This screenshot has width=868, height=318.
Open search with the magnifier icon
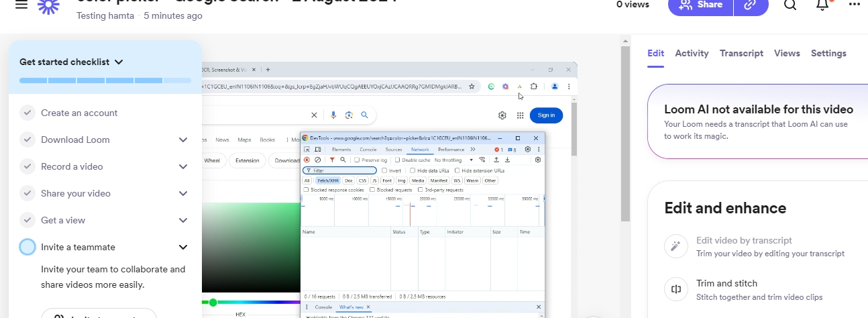click(790, 5)
